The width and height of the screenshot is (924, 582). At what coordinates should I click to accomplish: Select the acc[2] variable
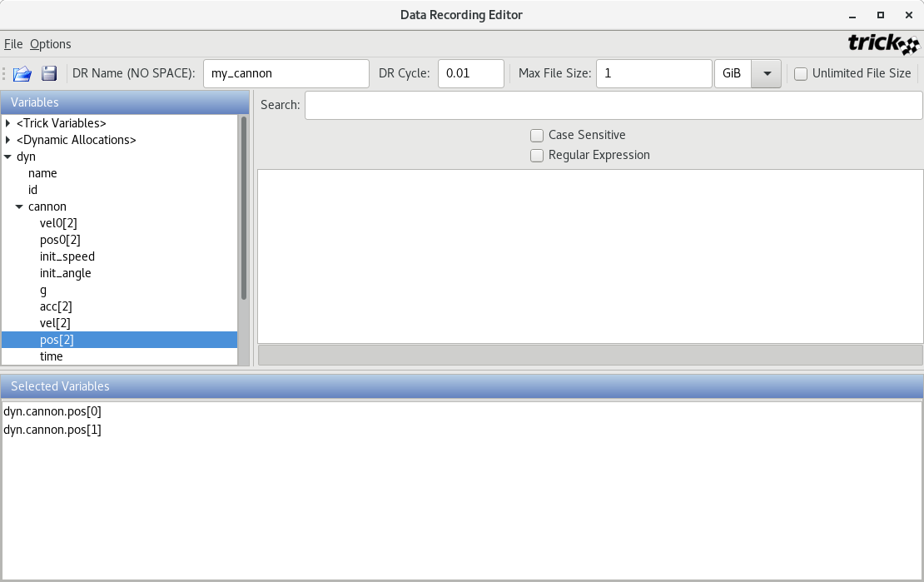pyautogui.click(x=56, y=306)
